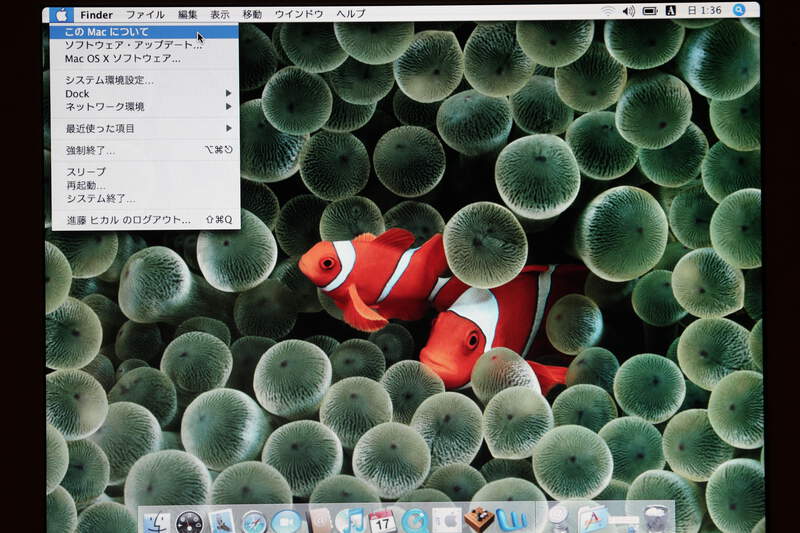Image resolution: width=800 pixels, height=533 pixels.
Task: Open Mail stamp icon in Dock
Action: coord(221,521)
